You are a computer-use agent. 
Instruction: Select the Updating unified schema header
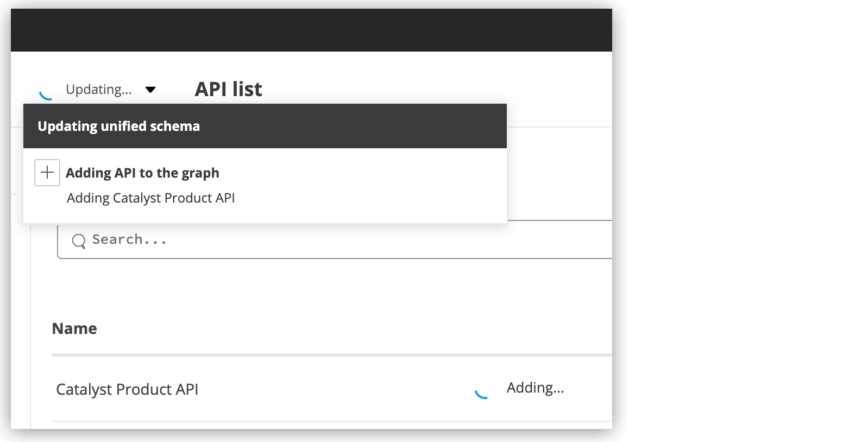coord(118,126)
